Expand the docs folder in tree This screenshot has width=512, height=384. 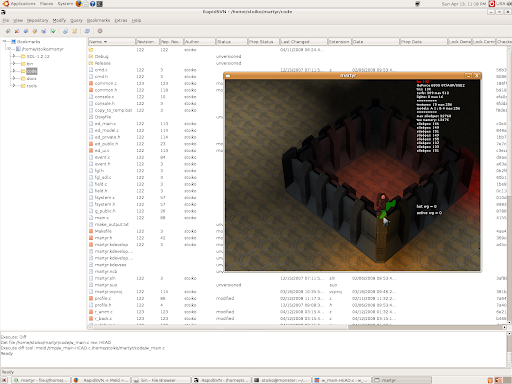point(14,78)
